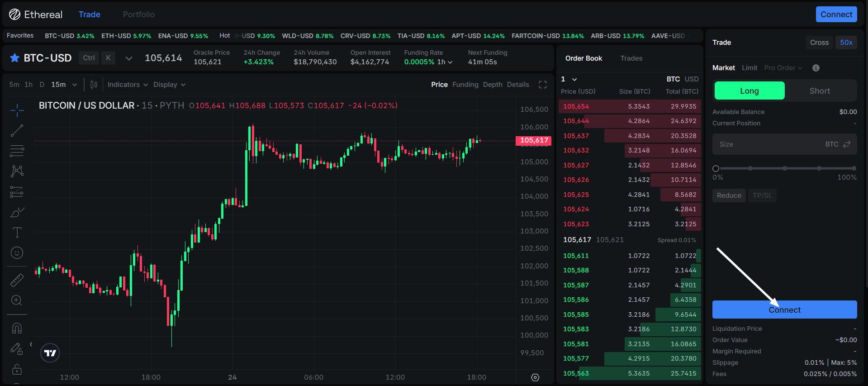The image size is (868, 386).
Task: Toggle Cross margin mode
Action: click(819, 43)
